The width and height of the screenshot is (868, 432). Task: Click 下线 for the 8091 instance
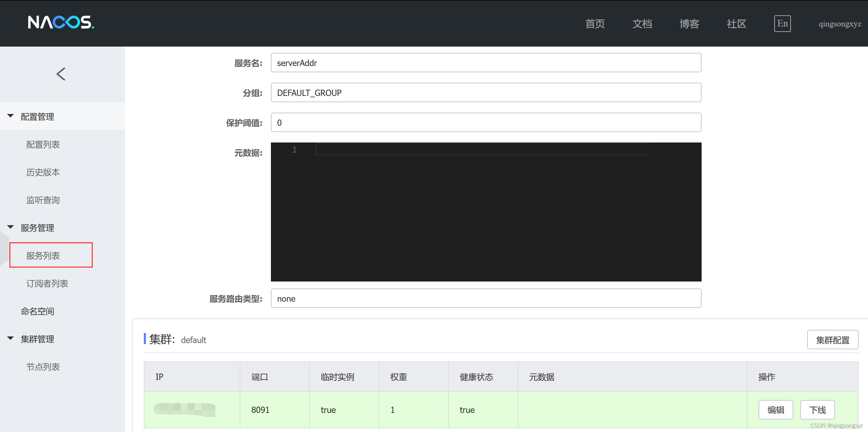pyautogui.click(x=817, y=410)
